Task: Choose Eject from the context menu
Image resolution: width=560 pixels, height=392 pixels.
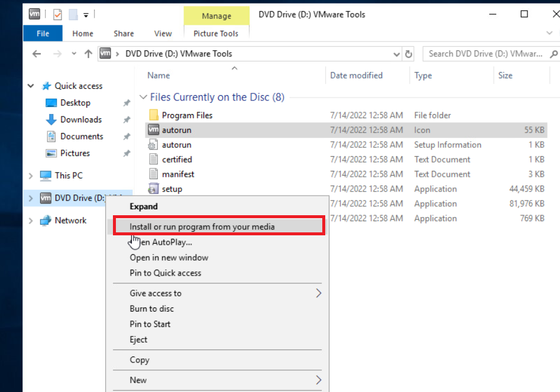Action: (x=138, y=339)
